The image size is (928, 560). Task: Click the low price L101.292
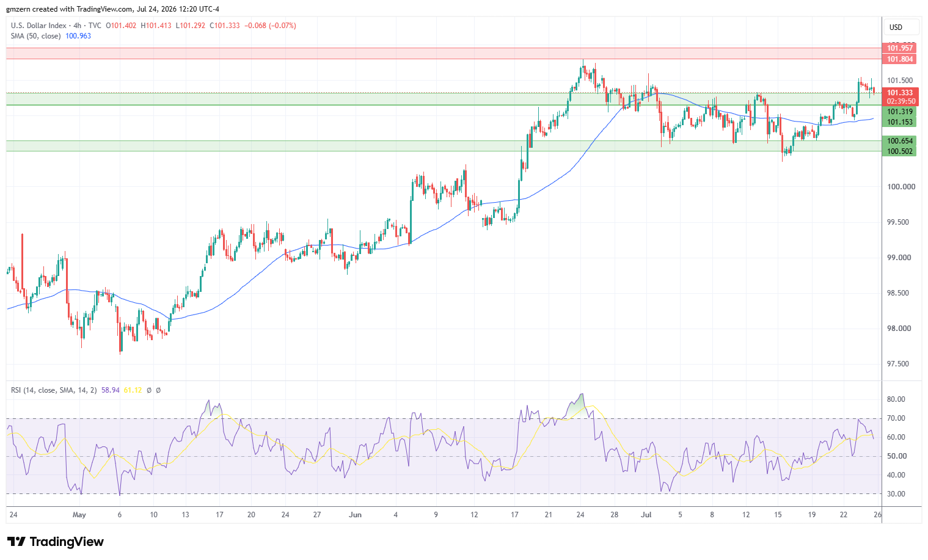click(x=191, y=26)
